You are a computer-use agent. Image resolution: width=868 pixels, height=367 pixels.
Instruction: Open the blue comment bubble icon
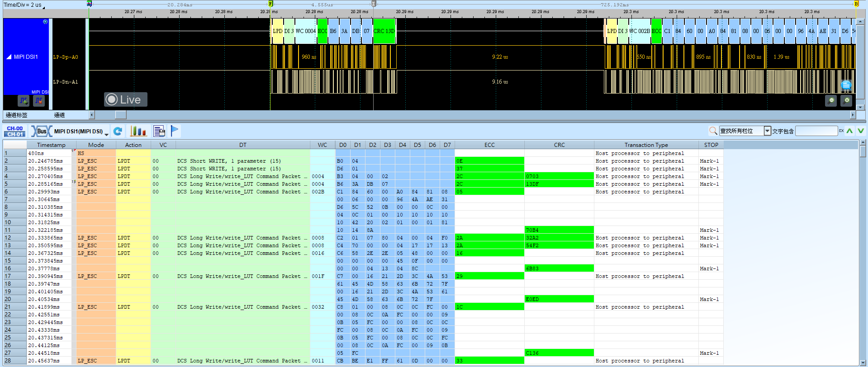(x=846, y=85)
